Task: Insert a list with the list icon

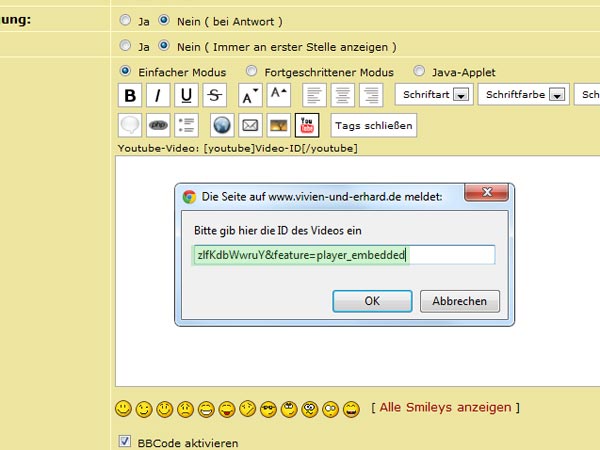Action: pos(186,125)
